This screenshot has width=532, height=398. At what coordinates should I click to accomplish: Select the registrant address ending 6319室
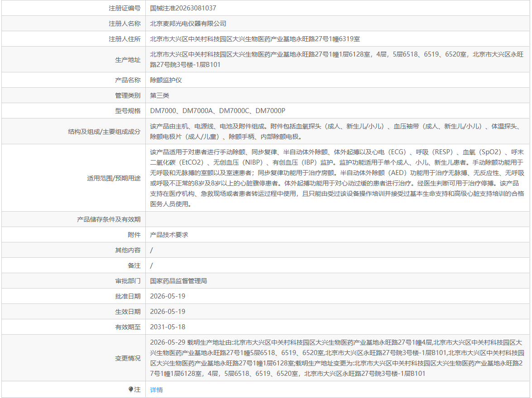tap(255, 39)
